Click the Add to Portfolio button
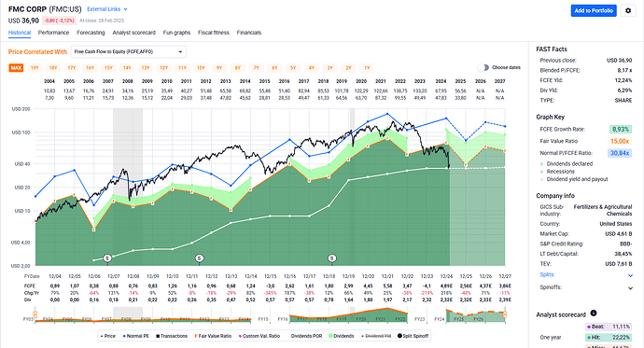Viewport: 644px width, 348px height. click(594, 10)
